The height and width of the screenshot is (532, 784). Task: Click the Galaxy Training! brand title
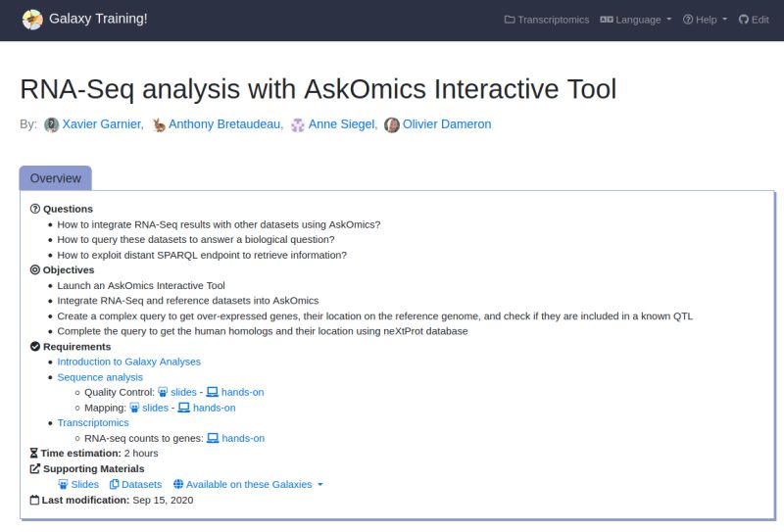pyautogui.click(x=98, y=19)
